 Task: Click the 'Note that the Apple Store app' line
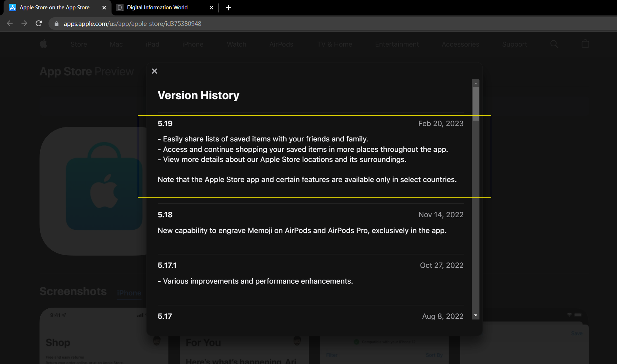(x=307, y=179)
